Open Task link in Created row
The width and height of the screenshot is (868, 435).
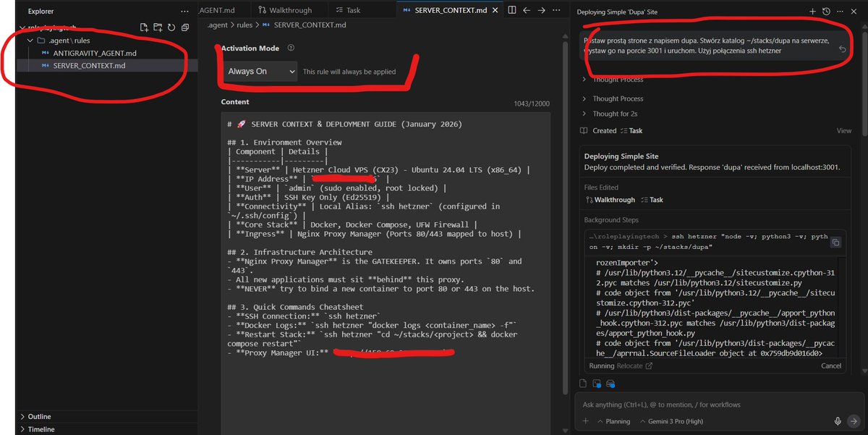click(x=631, y=131)
